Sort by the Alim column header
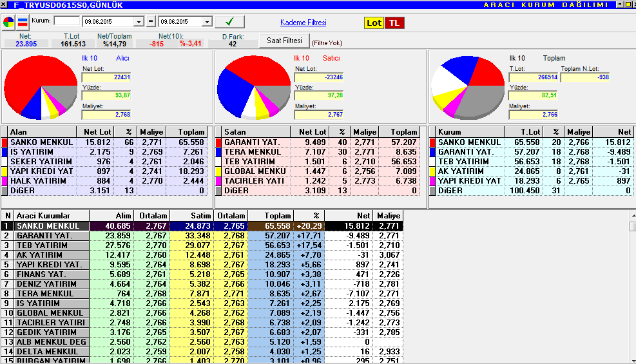 point(110,216)
